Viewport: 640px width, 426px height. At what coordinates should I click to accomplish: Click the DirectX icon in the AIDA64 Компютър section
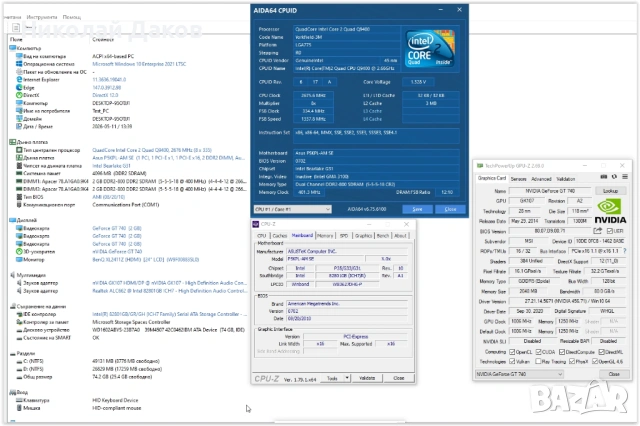click(x=19, y=95)
